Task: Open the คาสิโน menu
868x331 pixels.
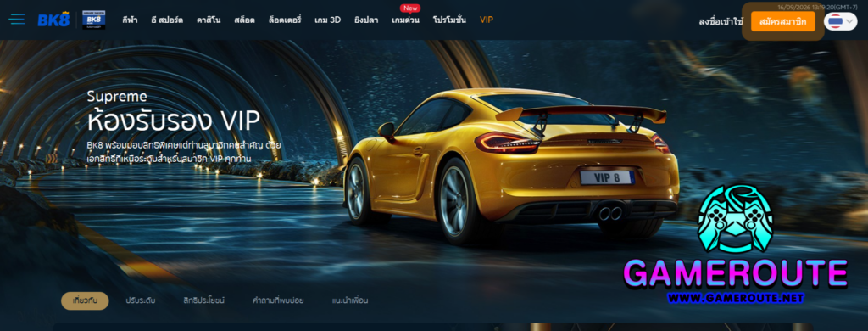Action: click(209, 20)
